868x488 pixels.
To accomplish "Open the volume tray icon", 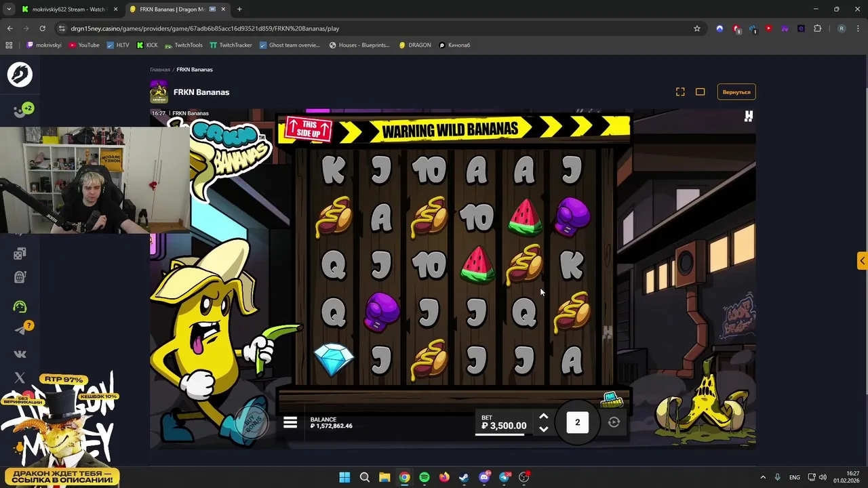I will tap(823, 477).
